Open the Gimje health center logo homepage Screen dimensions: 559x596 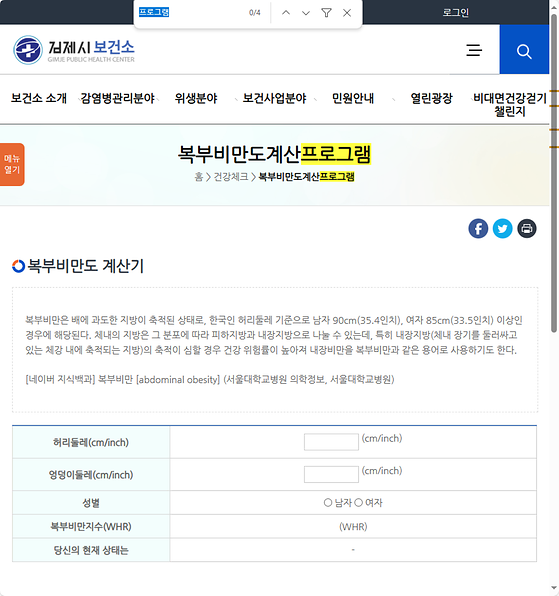click(74, 50)
